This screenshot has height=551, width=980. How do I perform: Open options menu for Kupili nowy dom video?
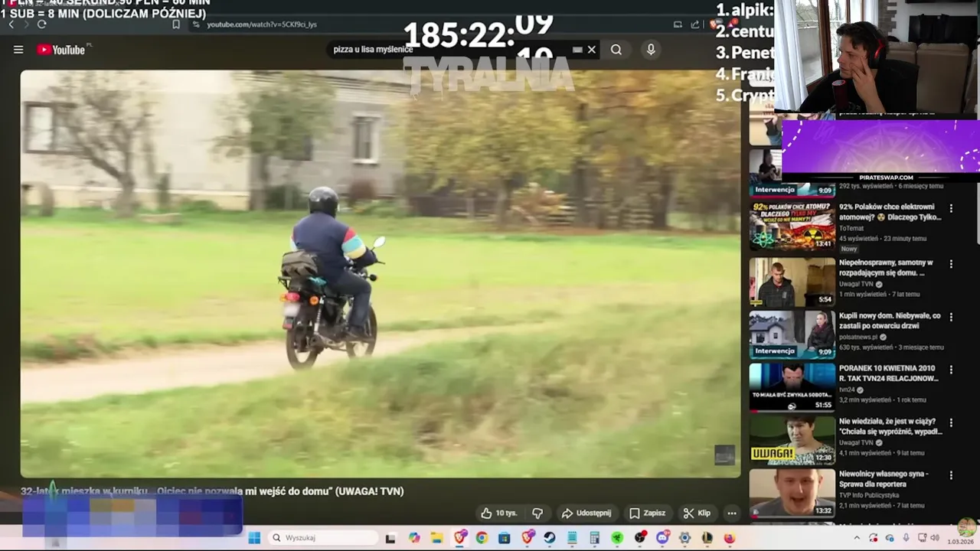click(951, 317)
